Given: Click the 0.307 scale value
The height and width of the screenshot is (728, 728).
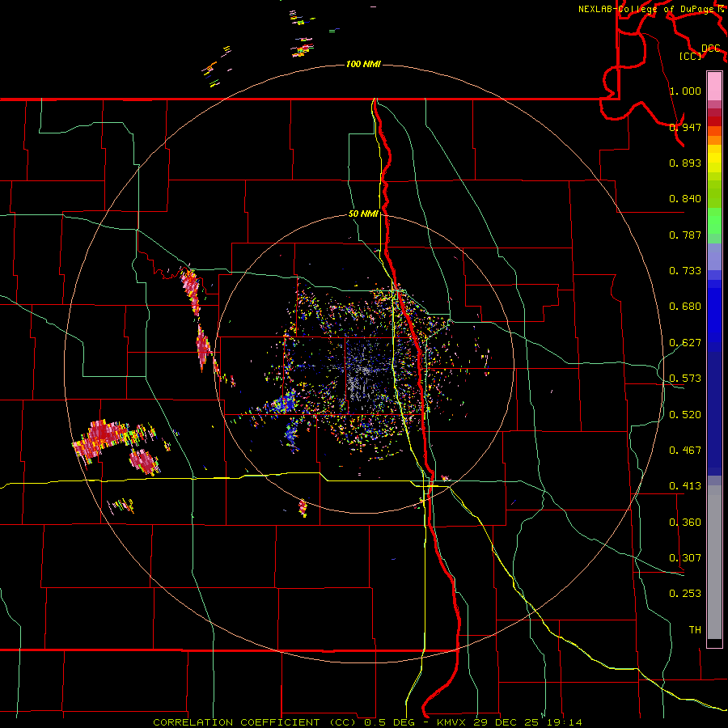Looking at the screenshot, I should [x=685, y=558].
